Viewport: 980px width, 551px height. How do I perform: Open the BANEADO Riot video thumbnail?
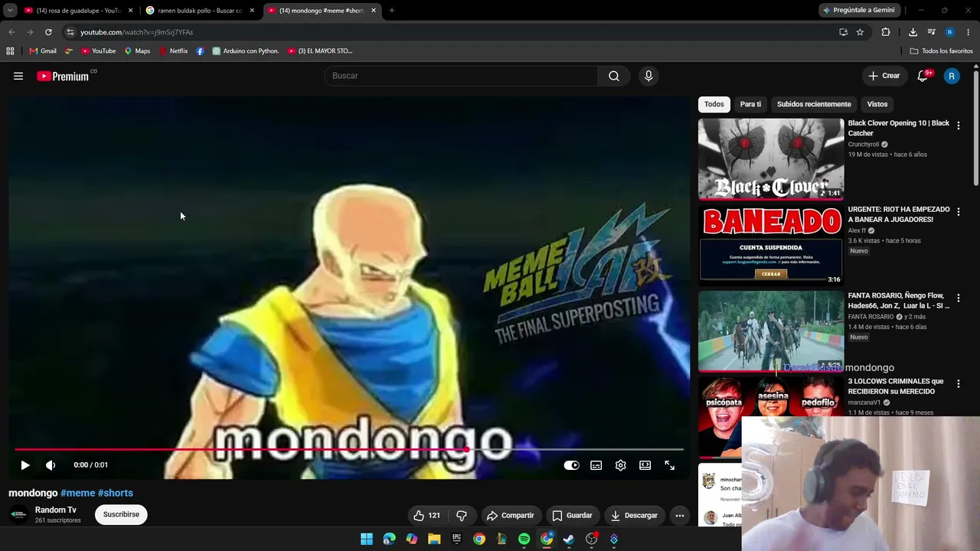click(x=771, y=245)
